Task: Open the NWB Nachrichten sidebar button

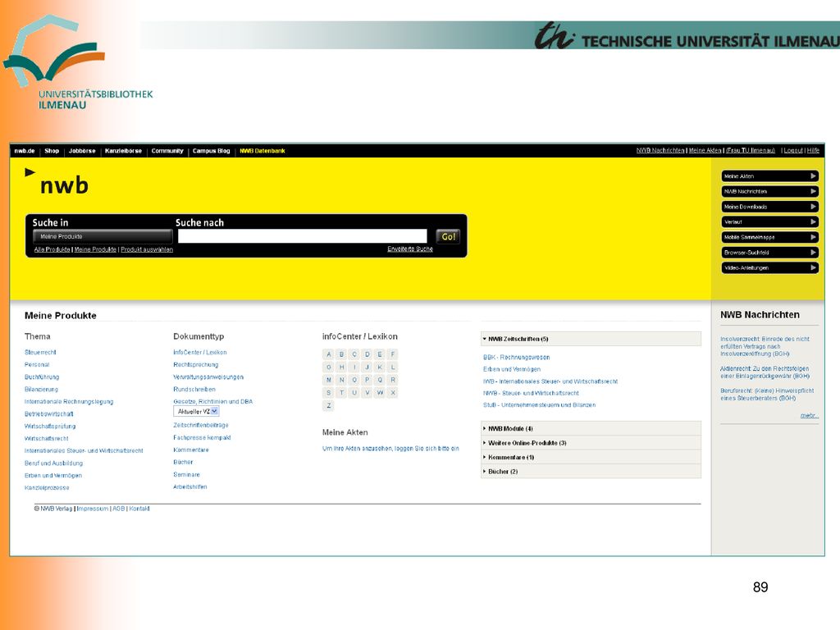Action: (x=769, y=191)
